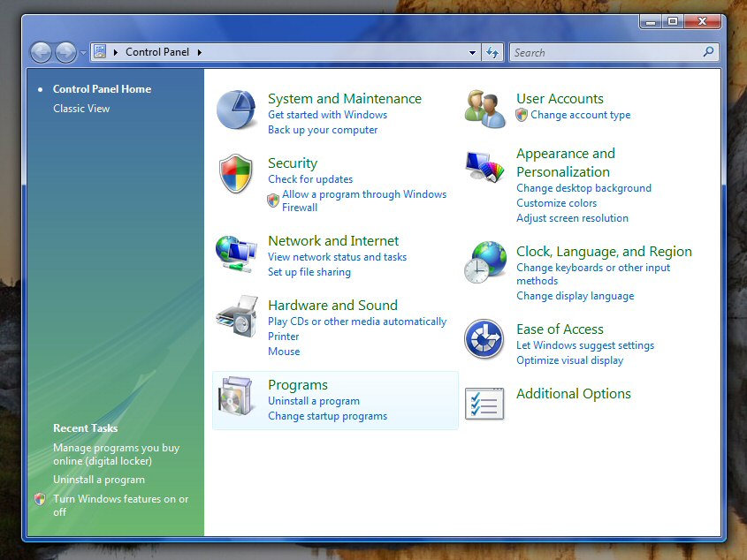747x560 pixels.
Task: Select Optimize visual display
Action: click(x=570, y=360)
